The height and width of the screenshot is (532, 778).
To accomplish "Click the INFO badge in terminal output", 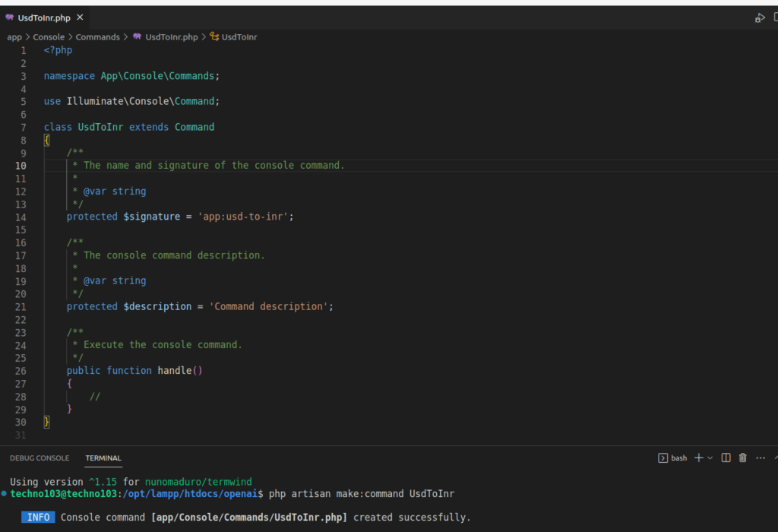I will click(38, 517).
